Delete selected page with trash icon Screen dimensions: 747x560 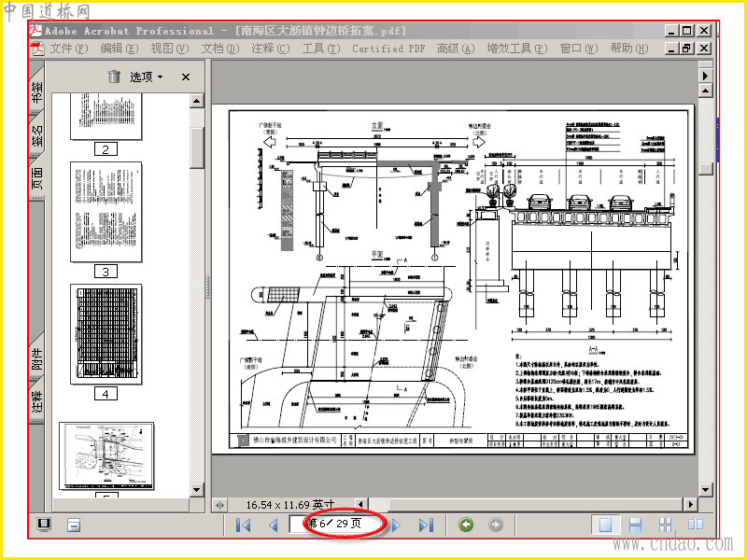[x=114, y=77]
